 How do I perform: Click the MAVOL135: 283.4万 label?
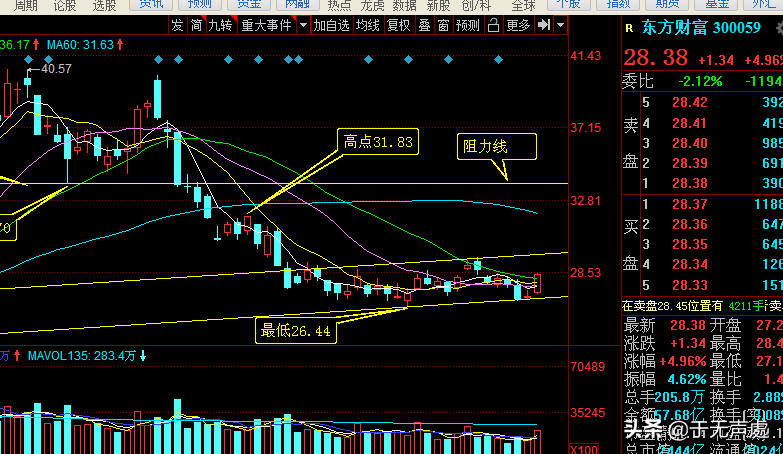point(81,356)
